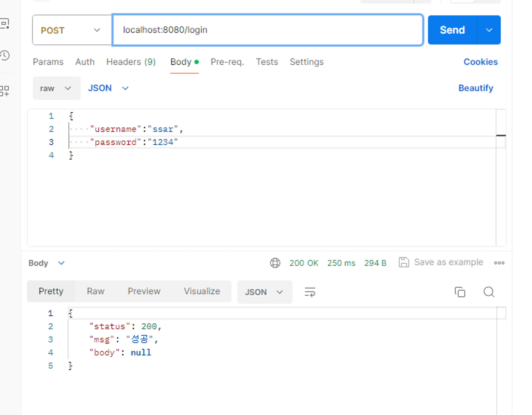The image size is (532, 415).
Task: Click the "username":"ssar" line in the editor
Action: (136, 129)
